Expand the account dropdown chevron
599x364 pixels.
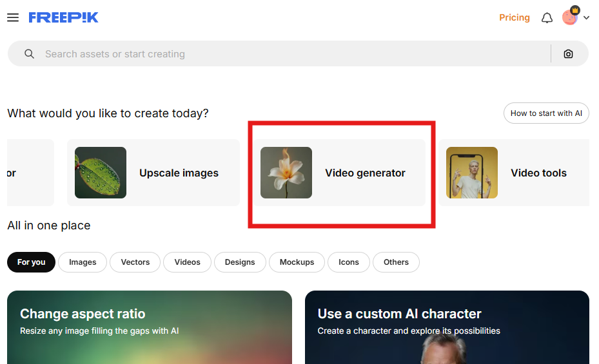click(x=586, y=17)
